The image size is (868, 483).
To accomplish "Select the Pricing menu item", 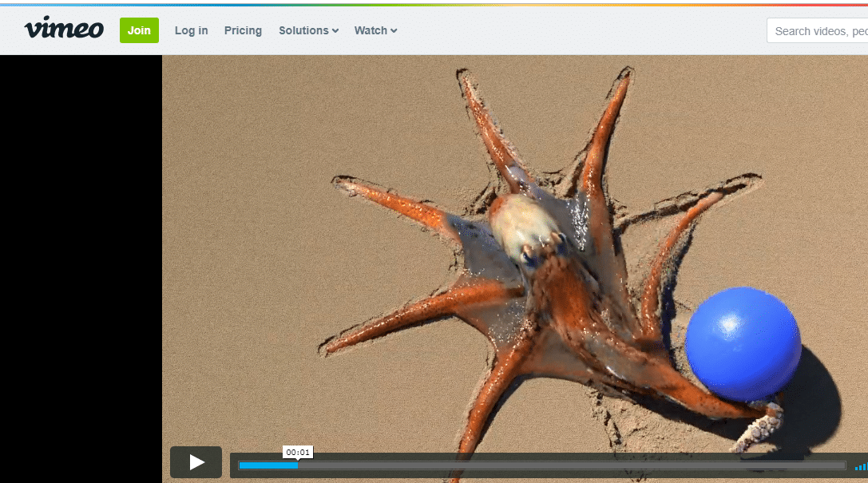I will click(243, 30).
